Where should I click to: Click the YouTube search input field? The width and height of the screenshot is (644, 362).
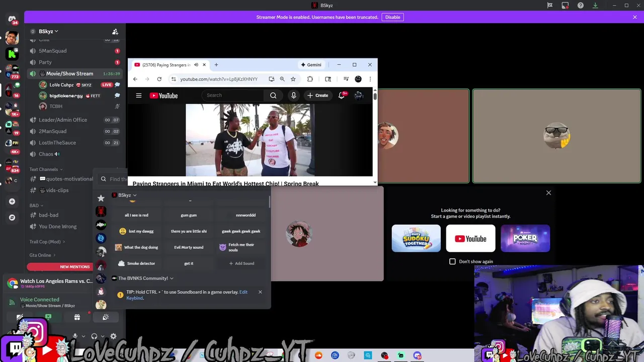click(233, 96)
